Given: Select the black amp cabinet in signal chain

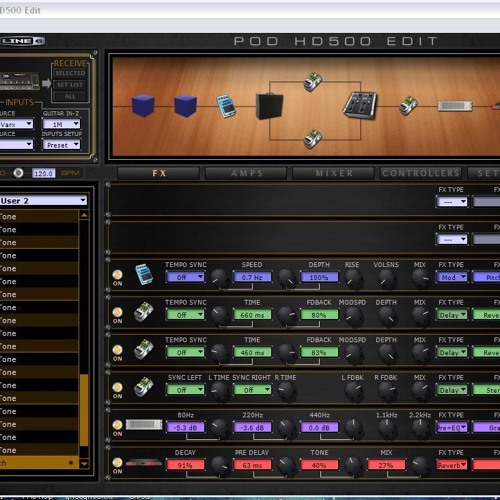Looking at the screenshot, I should 269,106.
